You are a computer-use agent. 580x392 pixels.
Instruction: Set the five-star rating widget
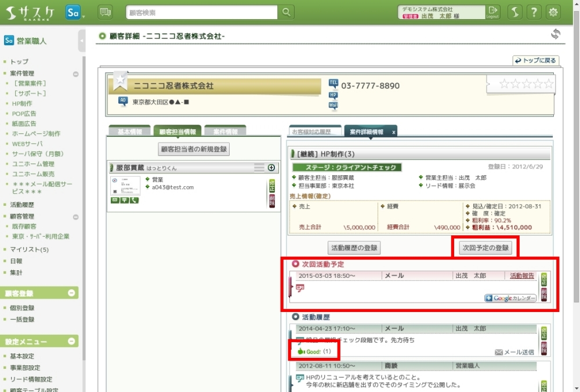click(x=525, y=84)
